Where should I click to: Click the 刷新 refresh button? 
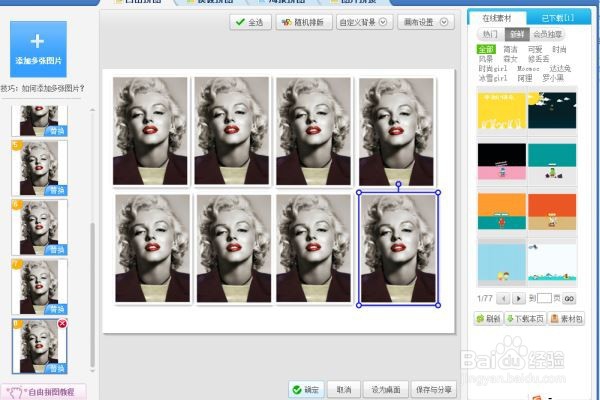pyautogui.click(x=488, y=318)
